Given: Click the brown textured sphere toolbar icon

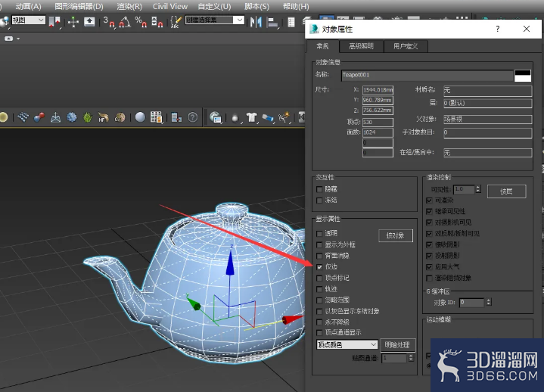Looking at the screenshot, I should [120, 117].
